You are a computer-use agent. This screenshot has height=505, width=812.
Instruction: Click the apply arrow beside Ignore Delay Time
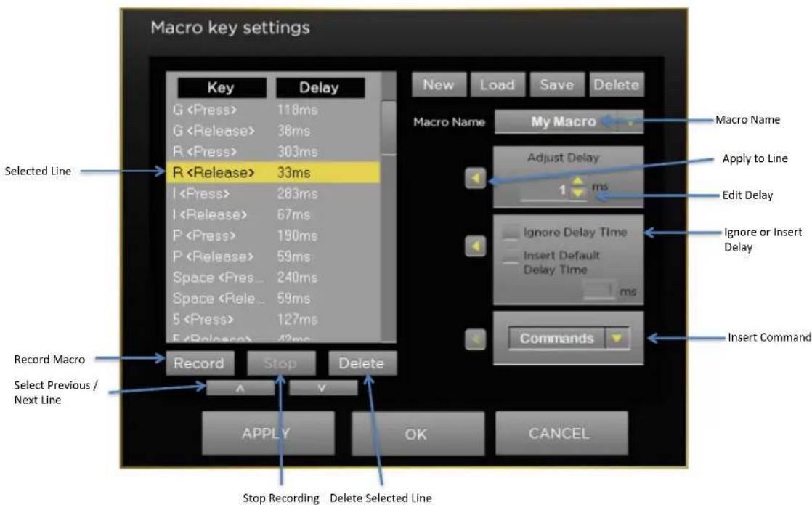point(476,246)
